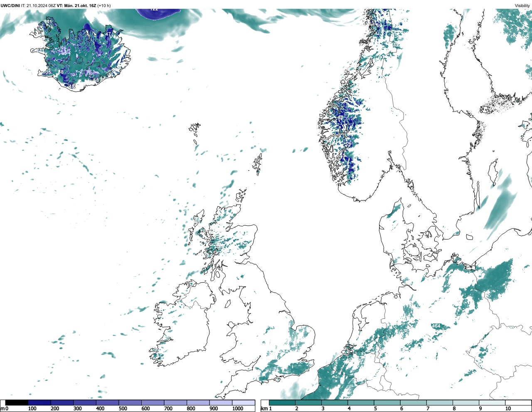Image resolution: width=532 pixels, height=412 pixels.
Task: Pick the 5–6 km legend color block
Action: [x=387, y=402]
